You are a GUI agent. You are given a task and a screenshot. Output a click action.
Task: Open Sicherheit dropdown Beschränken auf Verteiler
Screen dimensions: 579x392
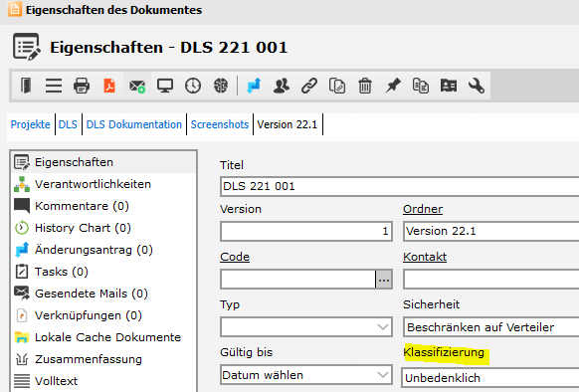(x=491, y=327)
